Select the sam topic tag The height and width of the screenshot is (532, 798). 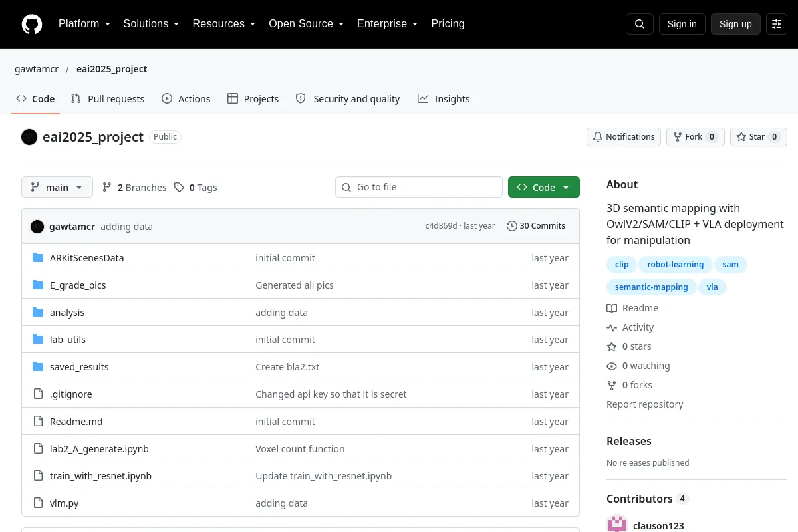tap(731, 265)
